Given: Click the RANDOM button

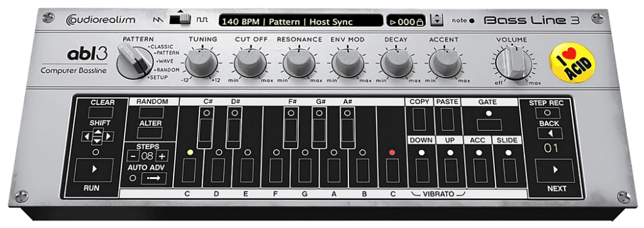Looking at the screenshot, I should (x=151, y=112).
